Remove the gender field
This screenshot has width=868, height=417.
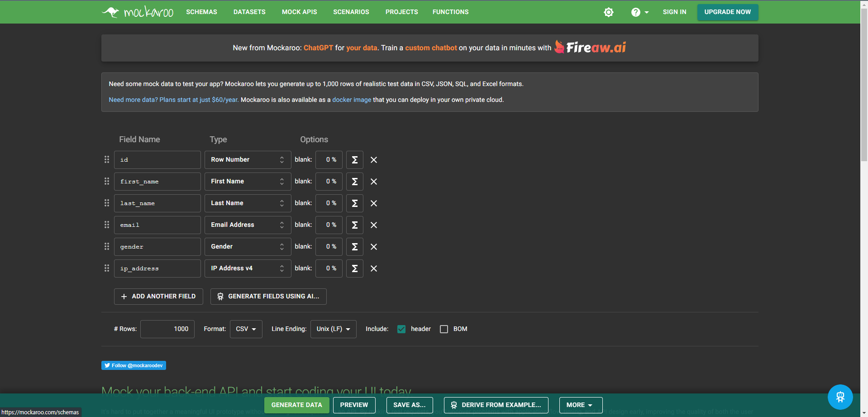374,247
